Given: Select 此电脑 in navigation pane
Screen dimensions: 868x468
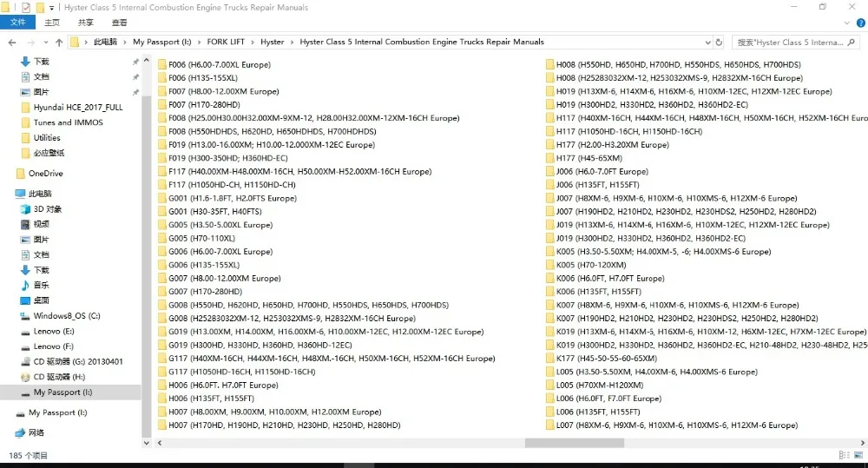Looking at the screenshot, I should coord(40,194).
